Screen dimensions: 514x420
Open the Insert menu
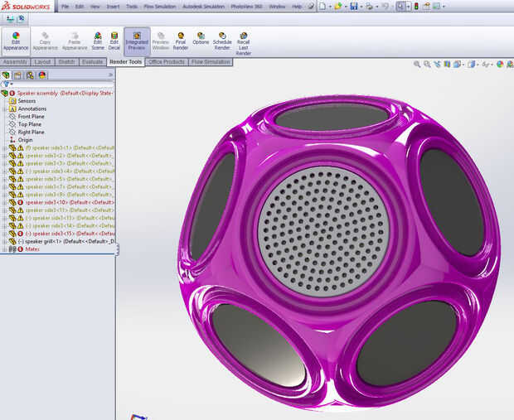pyautogui.click(x=113, y=7)
